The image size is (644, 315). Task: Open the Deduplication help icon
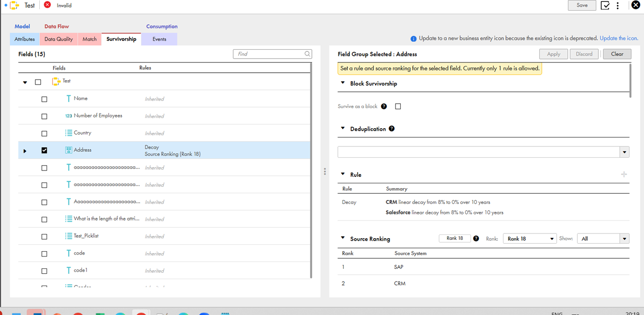[392, 129]
